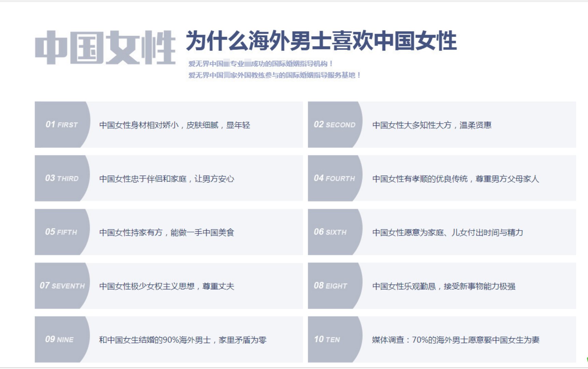Select the text 中国女性乐观勤恳，接受新事物能力极强
This screenshot has height=369, width=588.
444,286
